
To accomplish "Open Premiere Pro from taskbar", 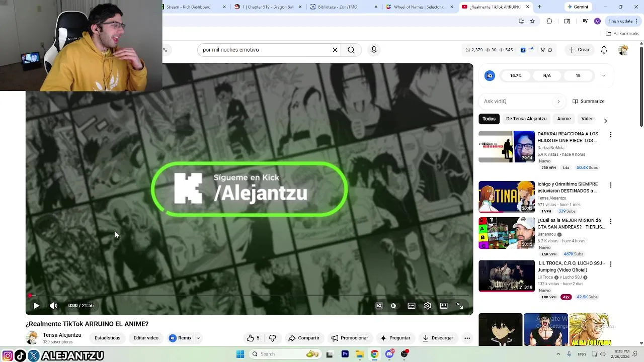I will 345,354.
